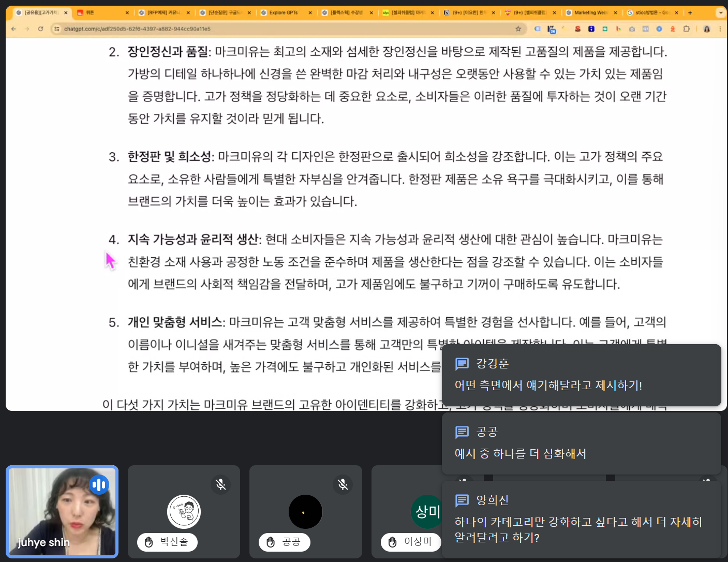The height and width of the screenshot is (562, 728).
Task: Click the chat icon on 양희진's message
Action: [x=462, y=500]
